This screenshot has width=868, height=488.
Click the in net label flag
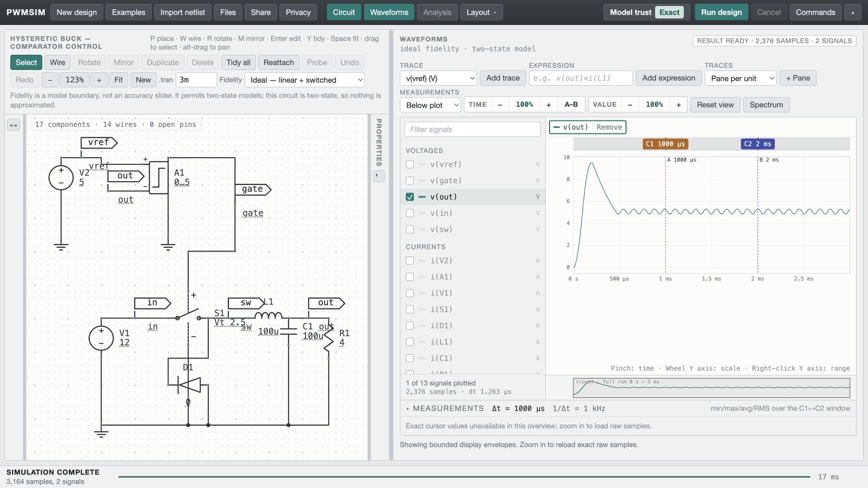pos(152,303)
